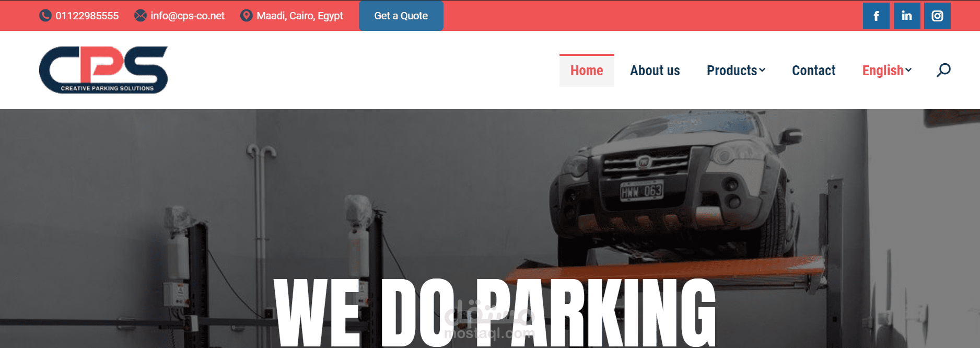Click the location pin icon beside Maadi
The height and width of the screenshot is (348, 980).
(x=246, y=16)
